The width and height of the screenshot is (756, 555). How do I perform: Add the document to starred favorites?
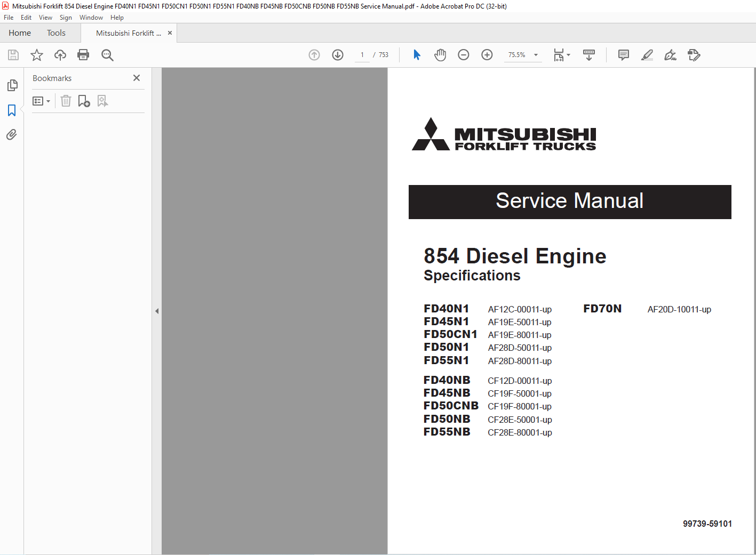point(37,55)
